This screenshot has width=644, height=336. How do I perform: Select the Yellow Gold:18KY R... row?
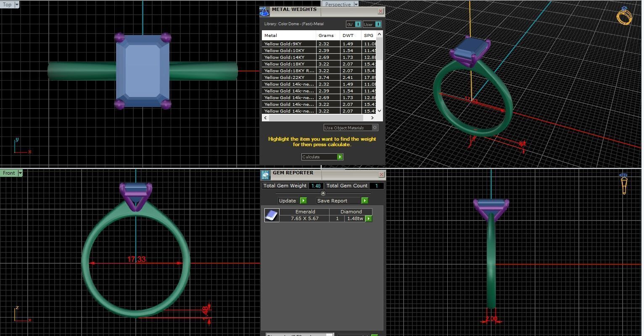319,71
